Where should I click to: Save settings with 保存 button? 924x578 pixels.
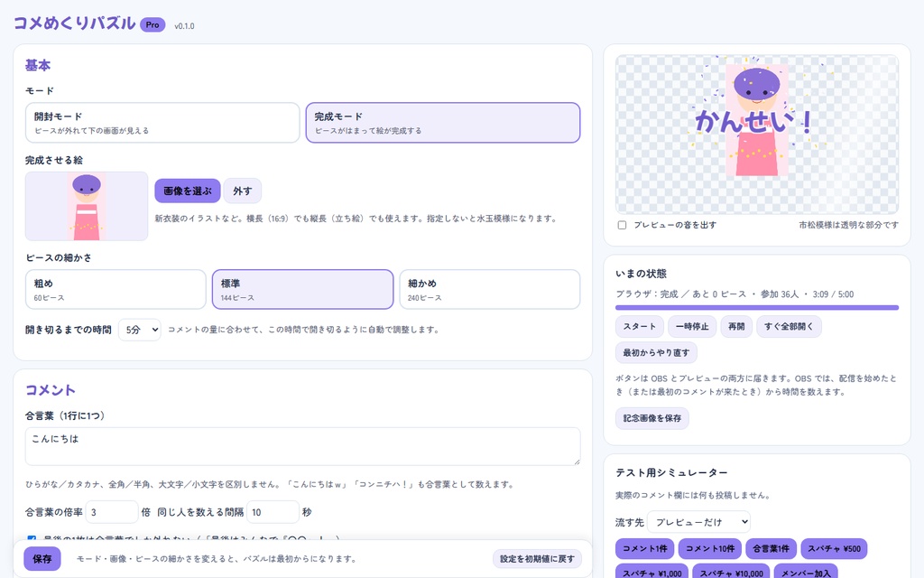[42, 558]
